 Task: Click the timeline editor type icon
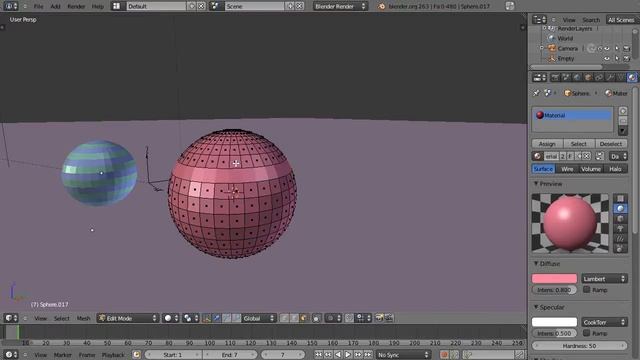tap(11, 355)
